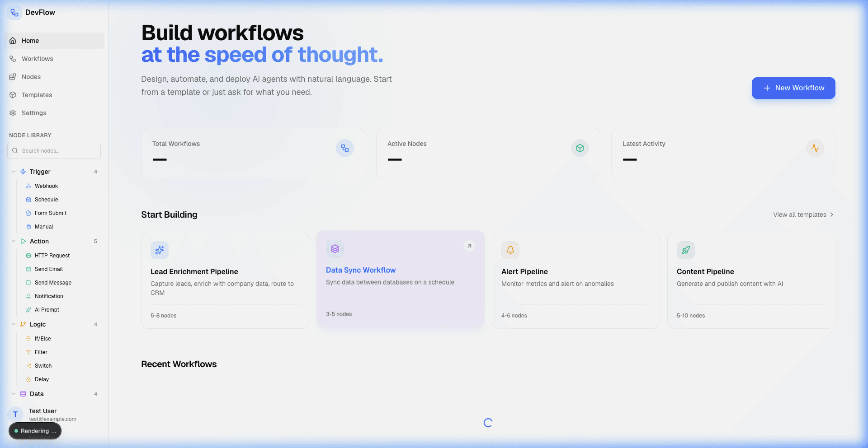Click the If/Else logic node icon
The height and width of the screenshot is (448, 868).
point(28,338)
